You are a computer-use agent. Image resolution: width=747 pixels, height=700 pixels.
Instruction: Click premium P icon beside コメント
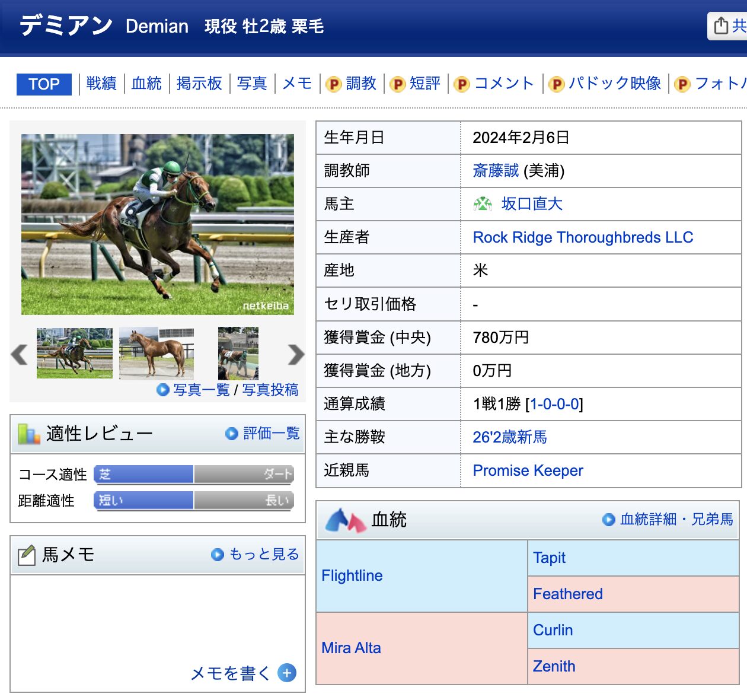click(462, 84)
